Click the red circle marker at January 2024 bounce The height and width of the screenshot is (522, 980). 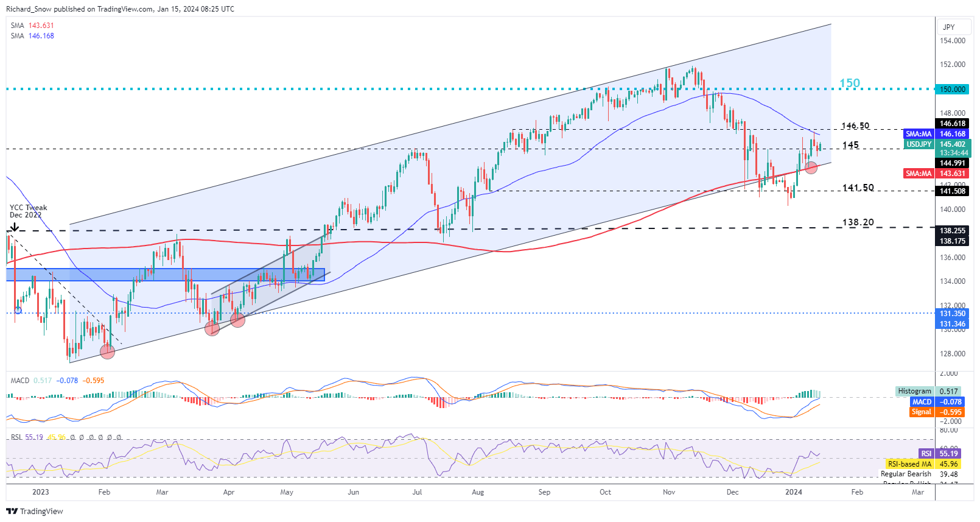[811, 166]
